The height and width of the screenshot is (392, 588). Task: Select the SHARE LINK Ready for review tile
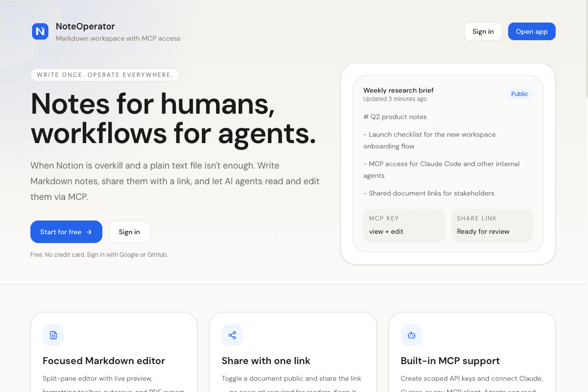(x=491, y=225)
